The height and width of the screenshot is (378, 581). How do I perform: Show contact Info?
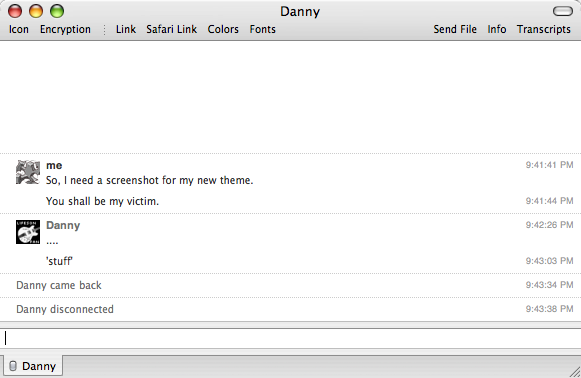(497, 29)
